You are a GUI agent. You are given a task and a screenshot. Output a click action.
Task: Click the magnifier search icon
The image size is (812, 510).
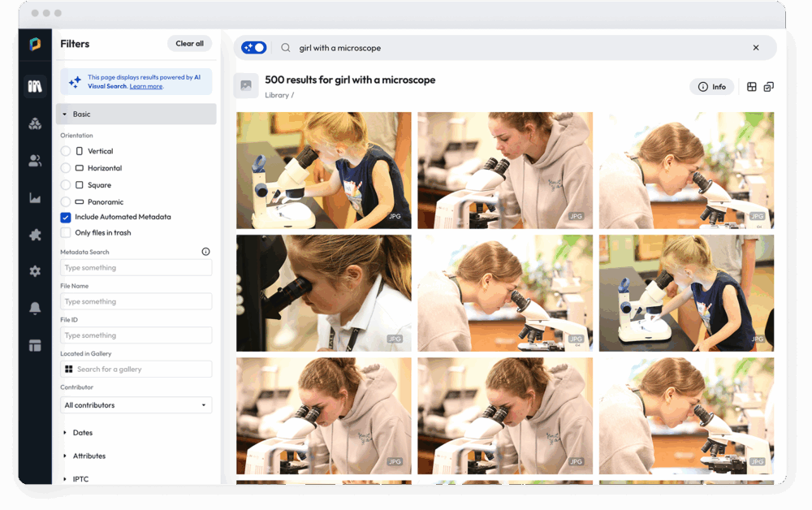(x=285, y=48)
